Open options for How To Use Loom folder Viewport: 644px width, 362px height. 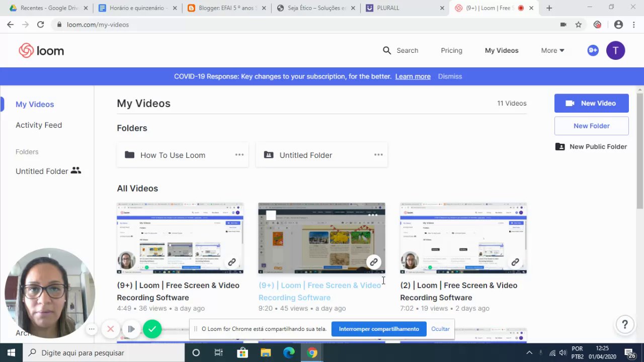(x=239, y=155)
